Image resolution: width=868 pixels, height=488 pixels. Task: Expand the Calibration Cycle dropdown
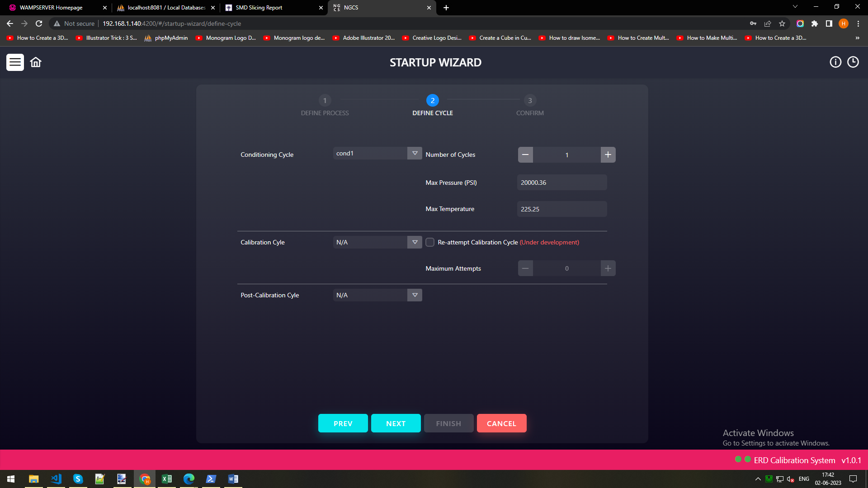[x=415, y=243]
